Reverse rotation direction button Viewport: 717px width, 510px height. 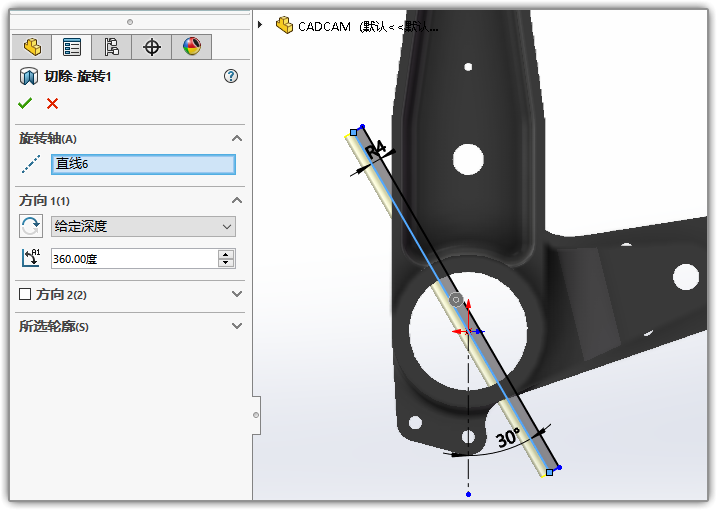tap(31, 226)
